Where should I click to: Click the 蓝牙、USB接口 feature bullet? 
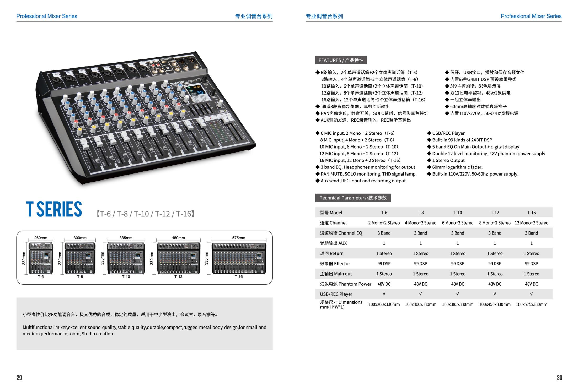pos(485,72)
